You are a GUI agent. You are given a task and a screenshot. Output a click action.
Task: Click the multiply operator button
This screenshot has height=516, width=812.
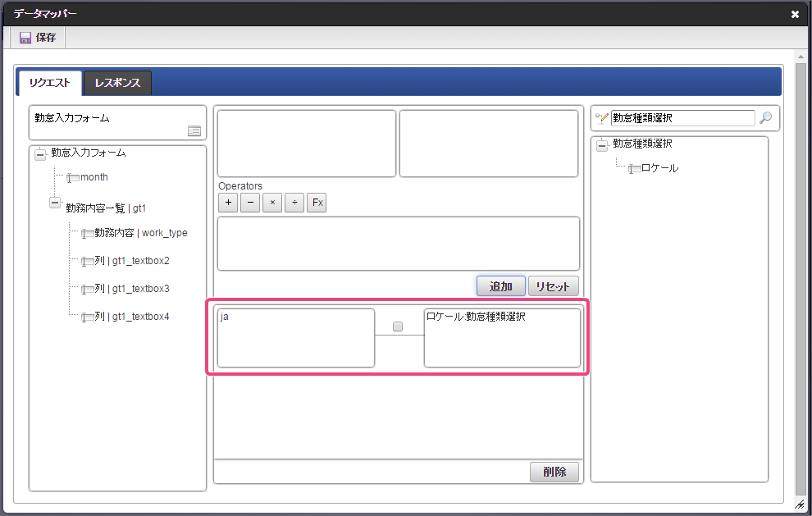[x=272, y=203]
